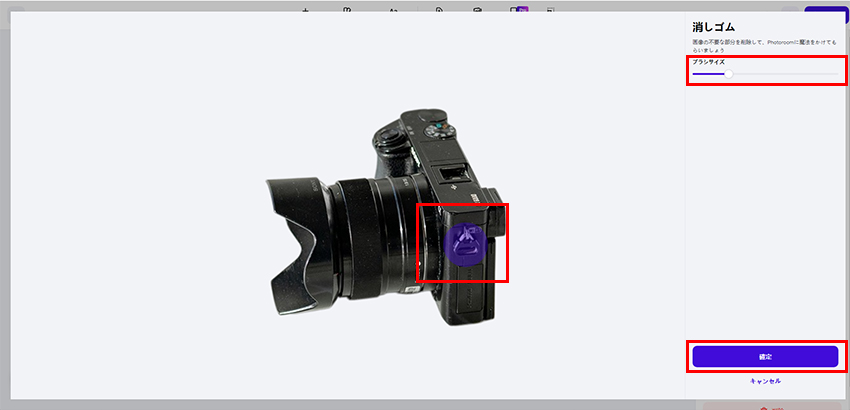Click the far right end of the ブラシサイズ slider track
This screenshot has width=850, height=410.
(x=836, y=73)
